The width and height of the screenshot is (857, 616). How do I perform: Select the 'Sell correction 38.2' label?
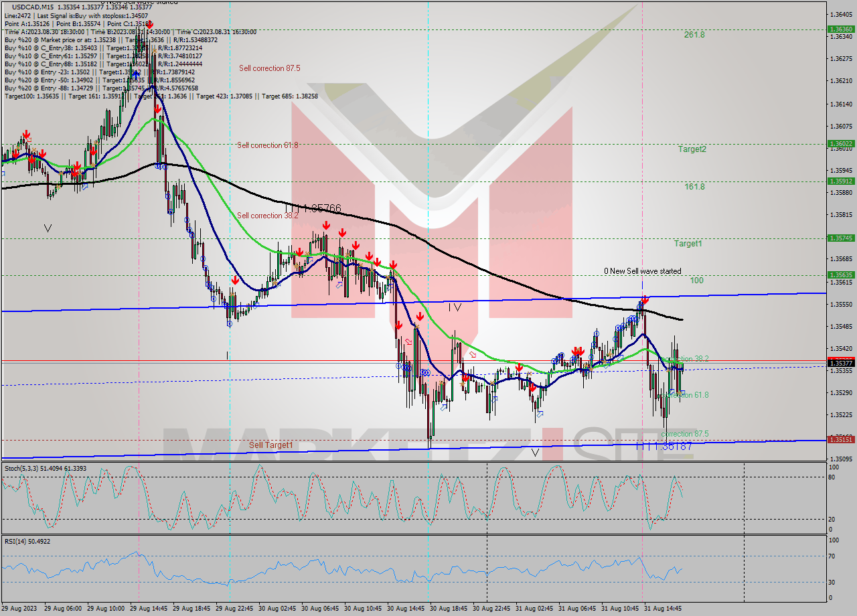(268, 216)
